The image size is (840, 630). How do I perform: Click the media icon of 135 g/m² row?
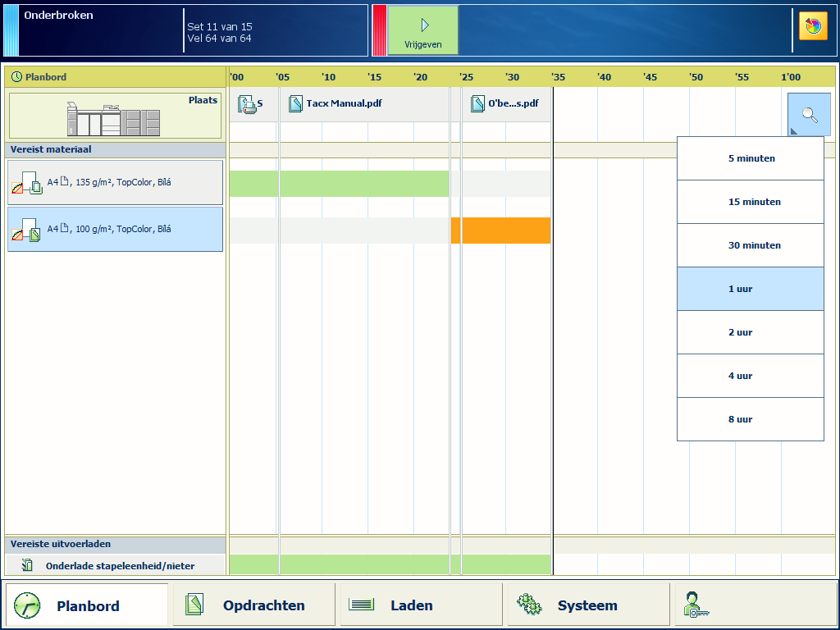point(27,183)
